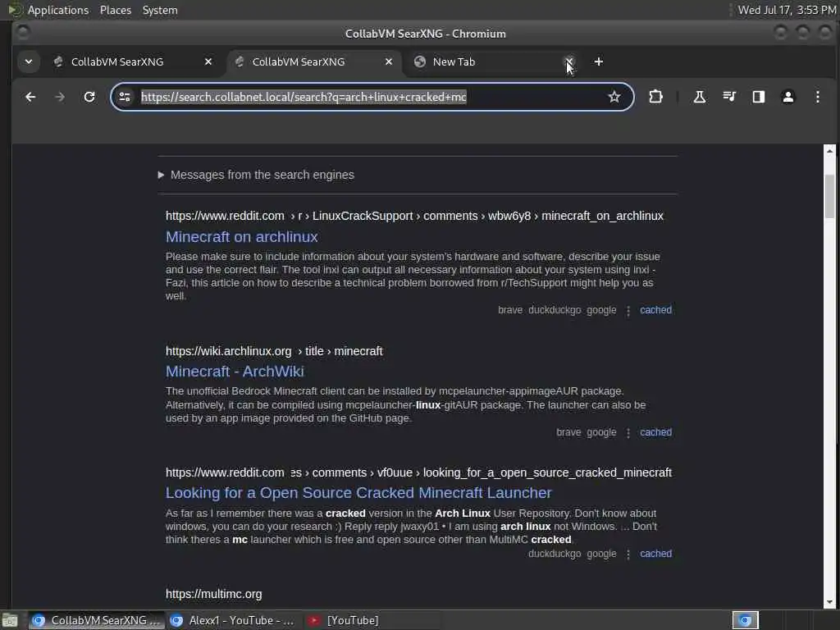The image size is (840, 630).
Task: Click the show desktop icon in taskbar
Action: point(10,620)
